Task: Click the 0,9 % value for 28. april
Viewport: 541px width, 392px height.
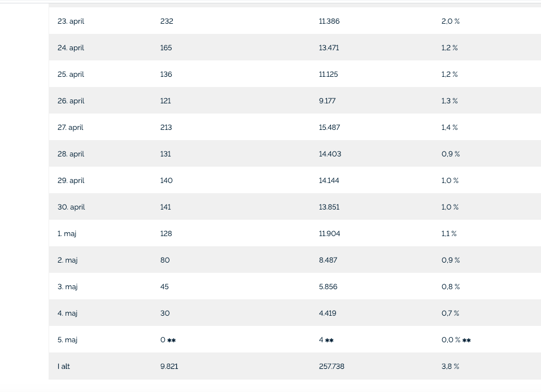Action: pos(451,154)
